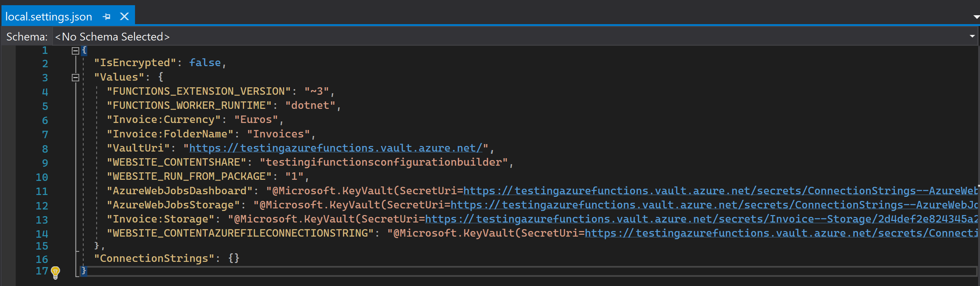980x286 pixels.
Task: Click line number 1 in the gutter
Action: (x=45, y=51)
